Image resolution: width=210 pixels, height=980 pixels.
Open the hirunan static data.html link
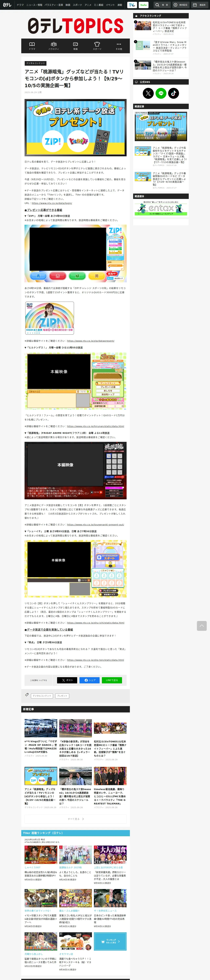tap(95, 426)
